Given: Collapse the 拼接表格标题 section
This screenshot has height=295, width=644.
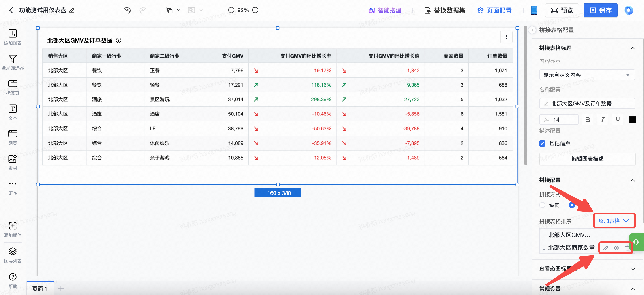Looking at the screenshot, I should (x=633, y=48).
